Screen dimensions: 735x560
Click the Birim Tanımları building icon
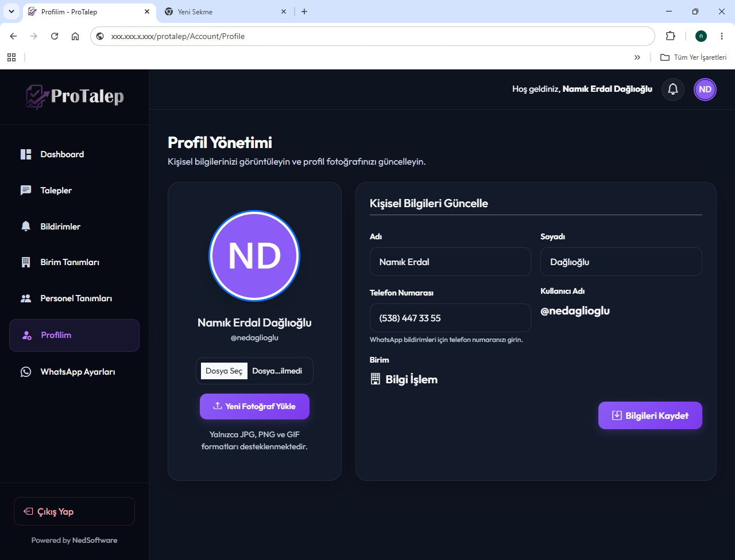[26, 262]
